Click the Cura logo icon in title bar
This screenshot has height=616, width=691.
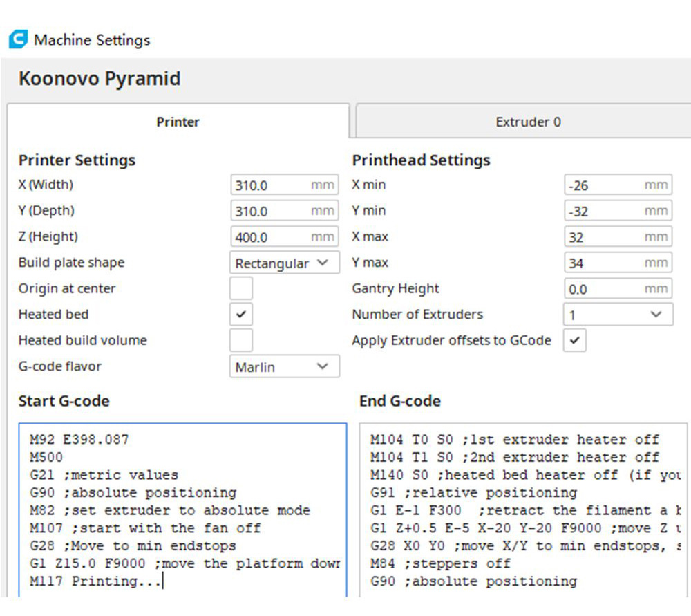point(19,39)
